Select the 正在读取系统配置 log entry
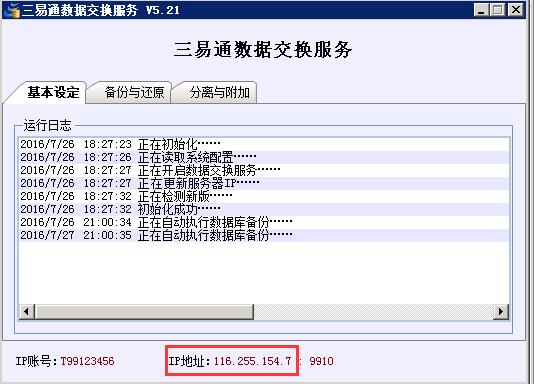The image size is (534, 384). (264, 157)
